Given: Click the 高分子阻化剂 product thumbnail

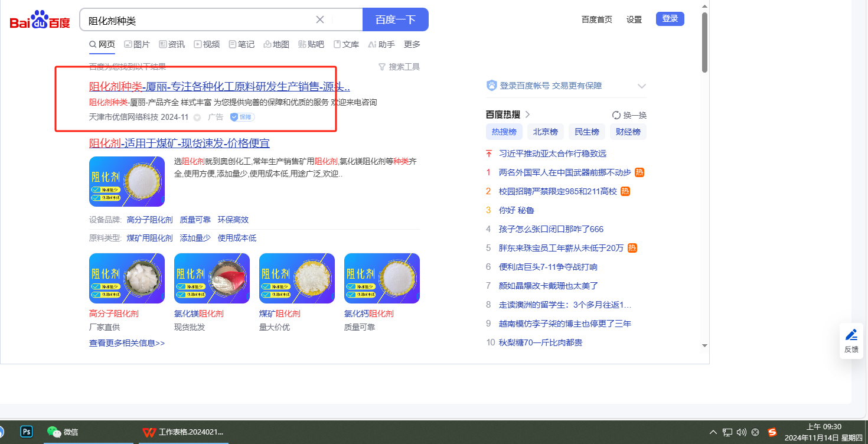Looking at the screenshot, I should pyautogui.click(x=127, y=279).
